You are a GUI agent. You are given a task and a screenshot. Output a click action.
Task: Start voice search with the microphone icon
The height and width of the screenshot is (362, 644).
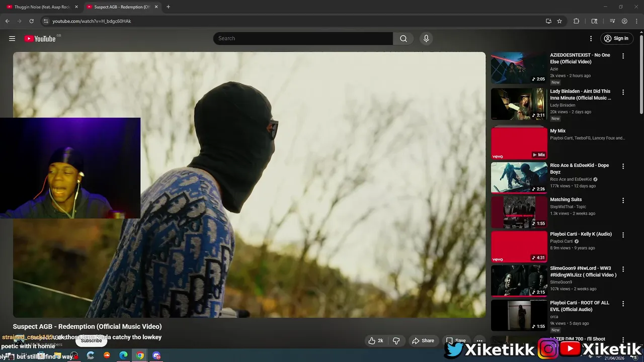tap(426, 39)
